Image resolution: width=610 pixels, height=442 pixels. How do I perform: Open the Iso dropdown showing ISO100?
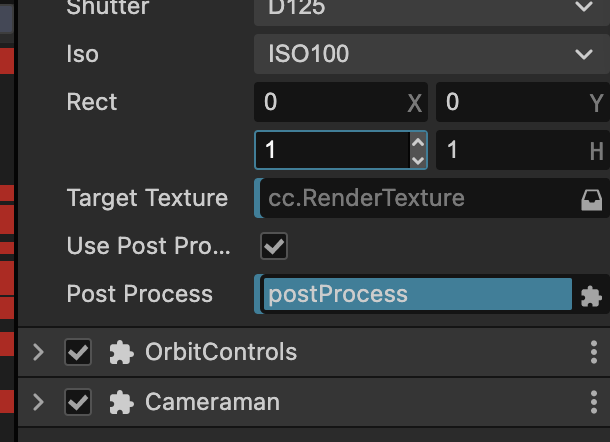tap(431, 54)
